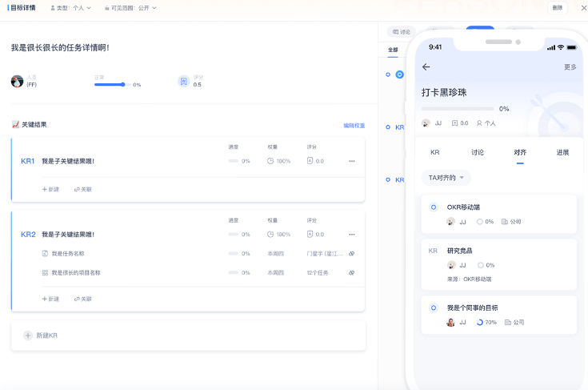Click the KR1 weight clock icon
The width and height of the screenshot is (588, 390).
click(x=270, y=161)
